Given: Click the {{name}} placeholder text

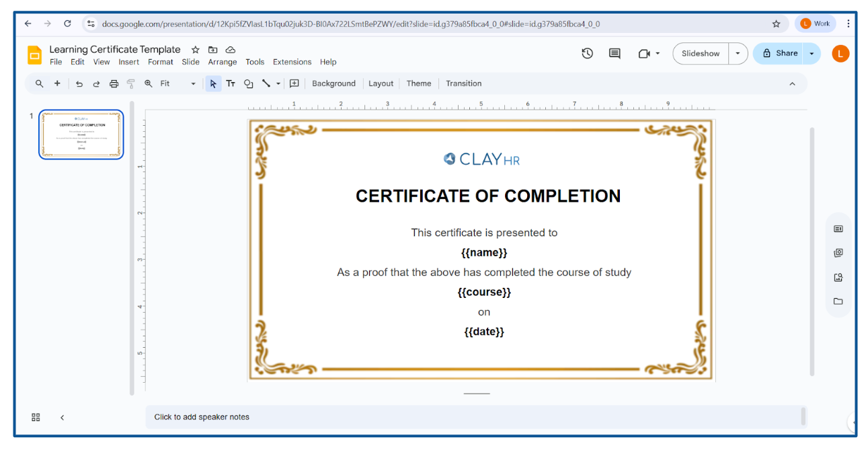Looking at the screenshot, I should tap(484, 253).
